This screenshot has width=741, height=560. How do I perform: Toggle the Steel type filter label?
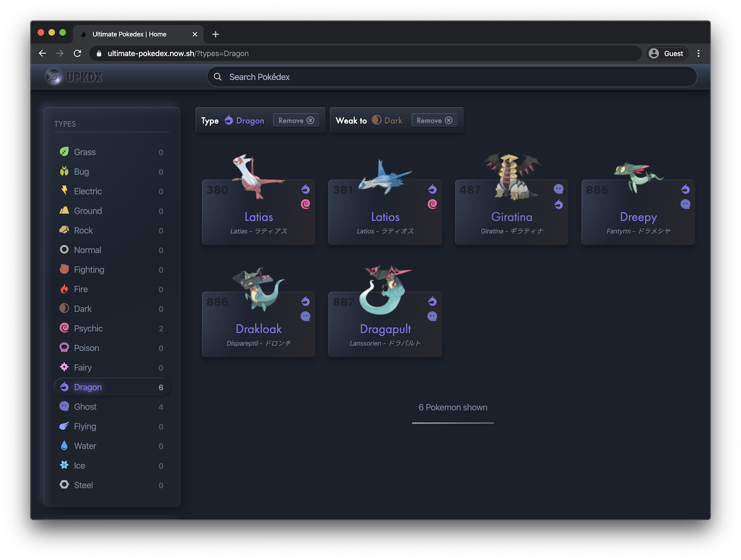tap(83, 485)
